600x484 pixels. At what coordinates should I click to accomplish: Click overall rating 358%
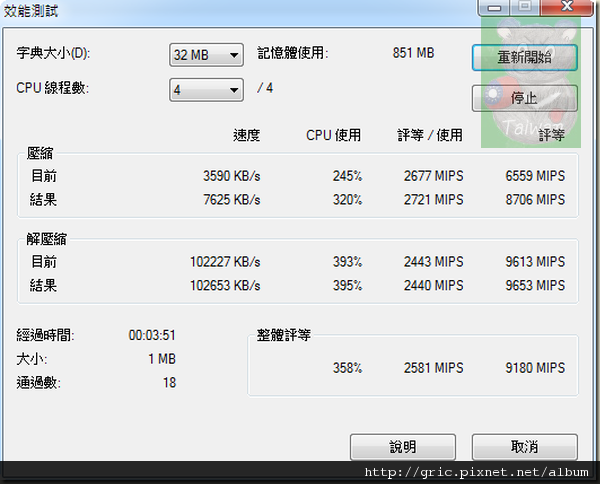coord(347,368)
